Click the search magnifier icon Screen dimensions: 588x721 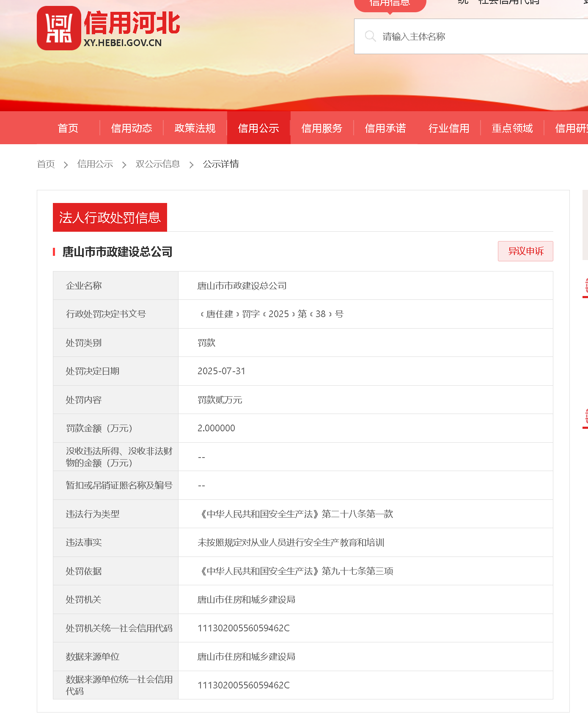click(370, 36)
